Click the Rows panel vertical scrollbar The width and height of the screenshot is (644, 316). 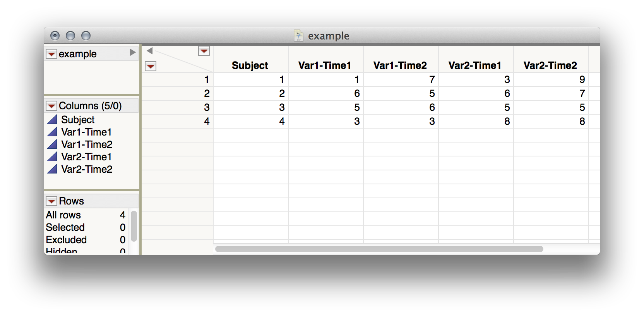134,226
